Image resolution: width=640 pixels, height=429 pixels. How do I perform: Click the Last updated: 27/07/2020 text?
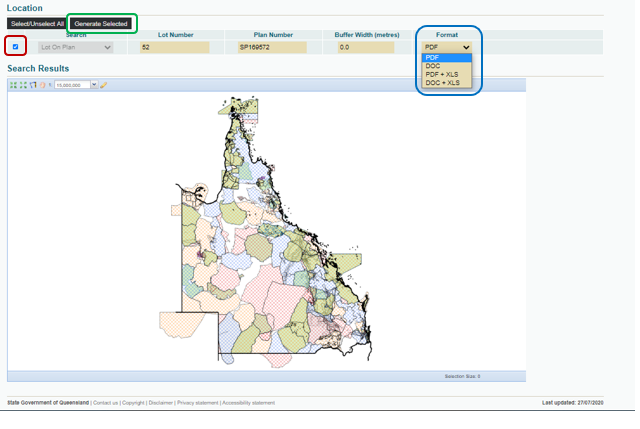coord(573,403)
